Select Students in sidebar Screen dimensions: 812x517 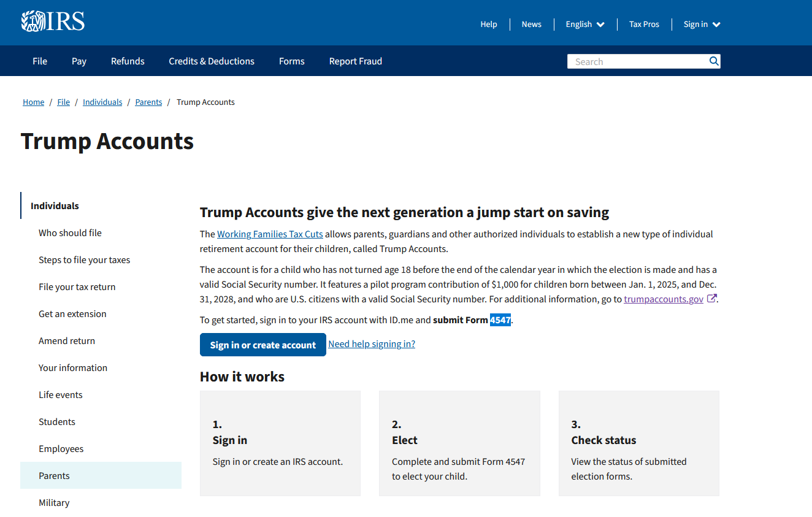click(57, 422)
